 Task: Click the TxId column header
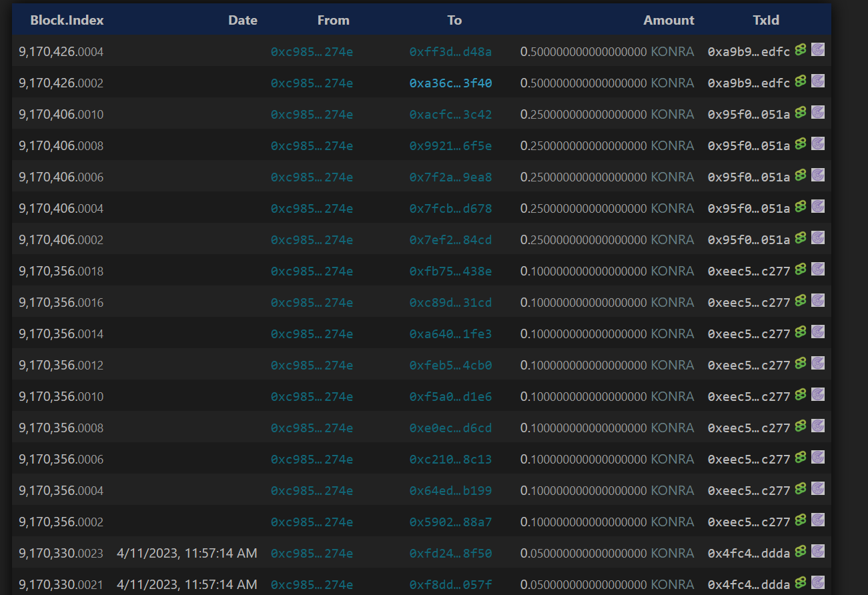click(x=766, y=20)
